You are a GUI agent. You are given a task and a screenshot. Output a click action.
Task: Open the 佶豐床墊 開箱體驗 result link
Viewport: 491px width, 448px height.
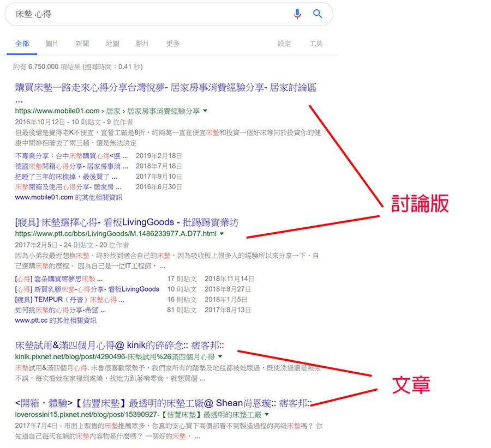pos(164,403)
